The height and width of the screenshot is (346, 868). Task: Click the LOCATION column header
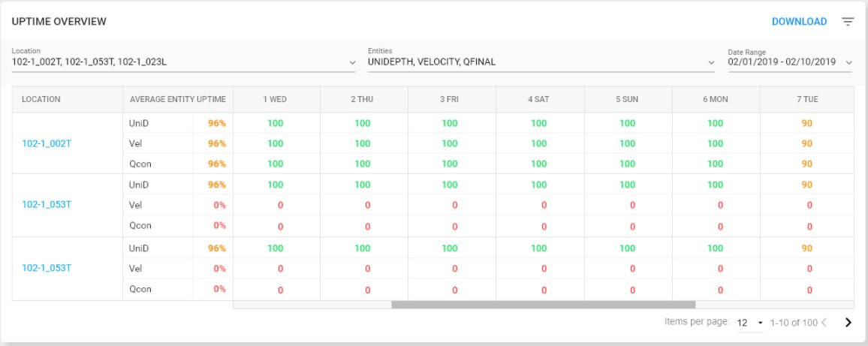coord(41,99)
